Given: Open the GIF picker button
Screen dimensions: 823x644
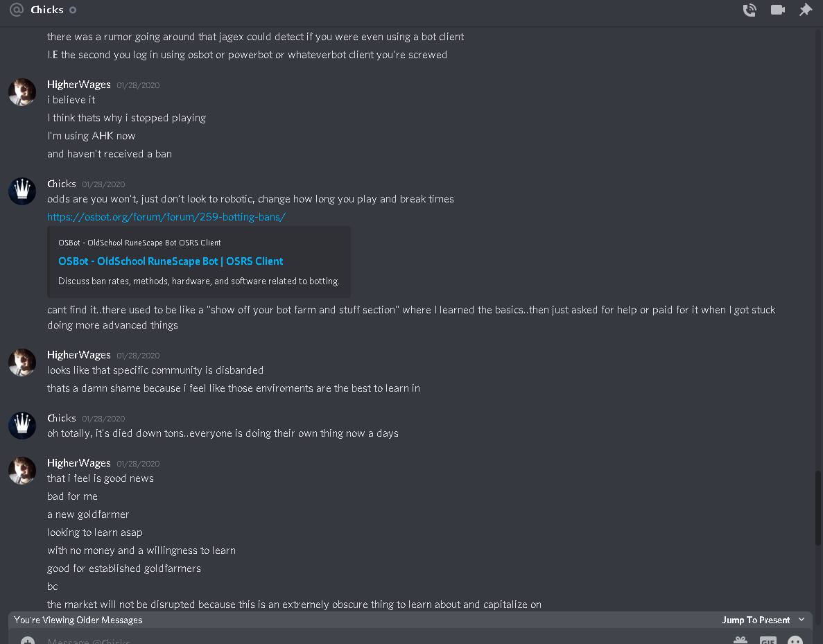Looking at the screenshot, I should coord(768,641).
